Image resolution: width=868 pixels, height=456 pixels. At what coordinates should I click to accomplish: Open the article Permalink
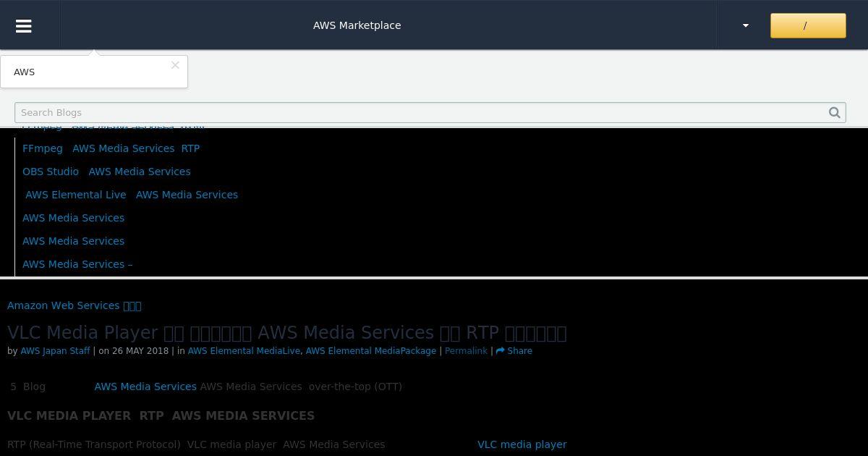(x=466, y=351)
